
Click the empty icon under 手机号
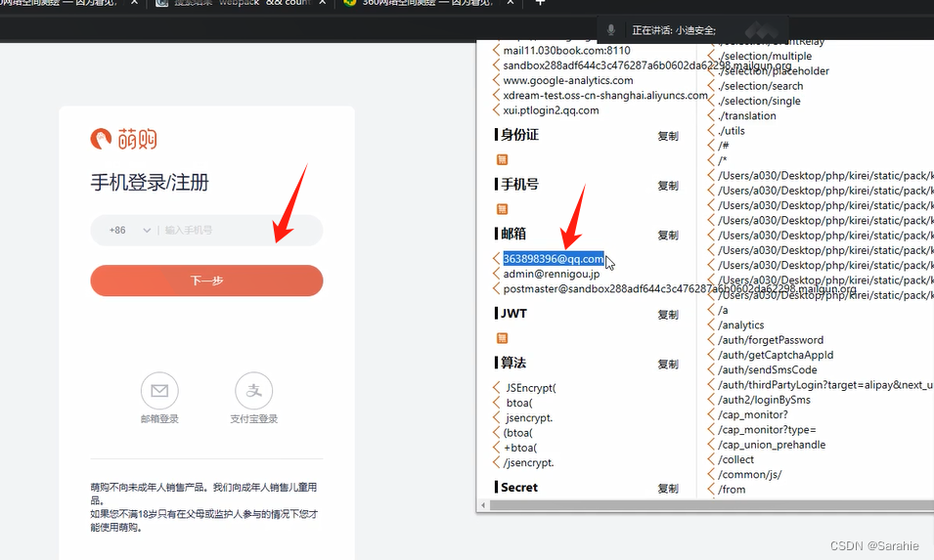coord(502,209)
